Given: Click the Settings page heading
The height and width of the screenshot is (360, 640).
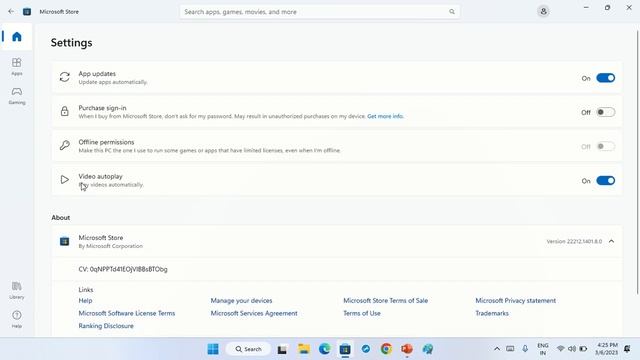Looking at the screenshot, I should tap(71, 42).
